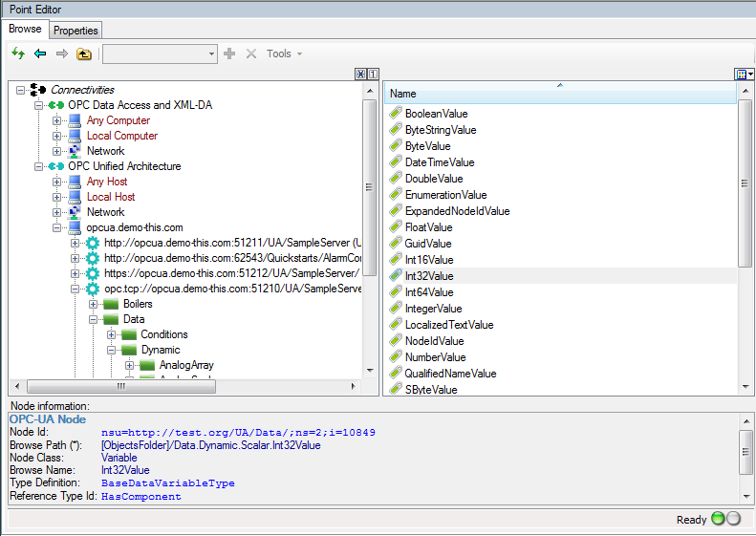Click the tag icon beside BooleanValue

coord(396,114)
